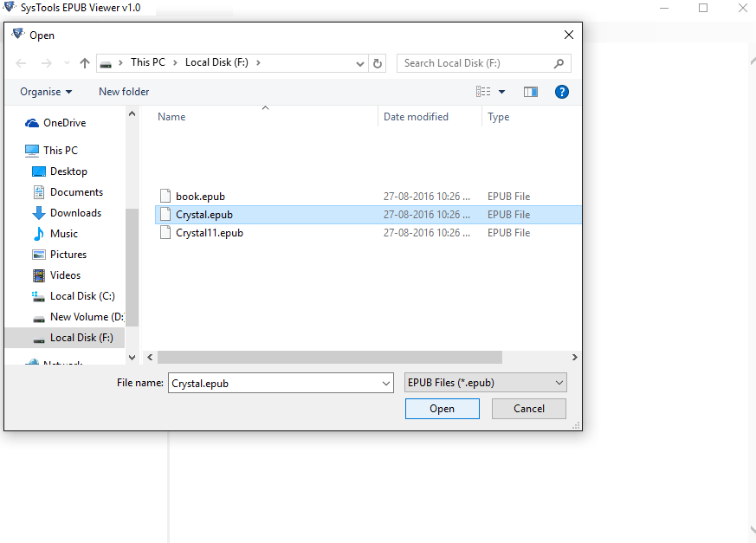Image resolution: width=756 pixels, height=543 pixels.
Task: Click the Local Disk (C:) drive icon
Action: [39, 296]
